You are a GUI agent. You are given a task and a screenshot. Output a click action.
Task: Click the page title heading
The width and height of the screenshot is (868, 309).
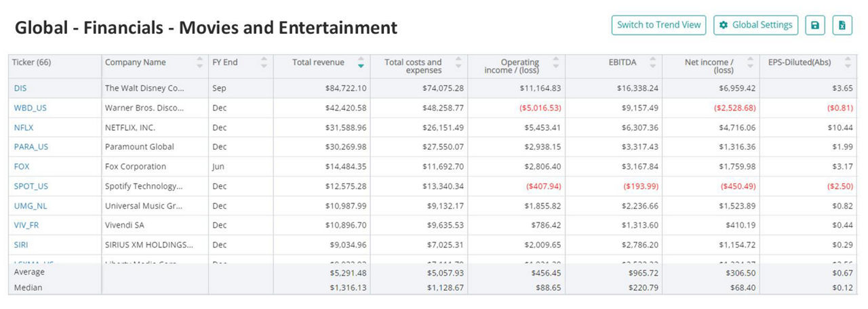coord(206,28)
